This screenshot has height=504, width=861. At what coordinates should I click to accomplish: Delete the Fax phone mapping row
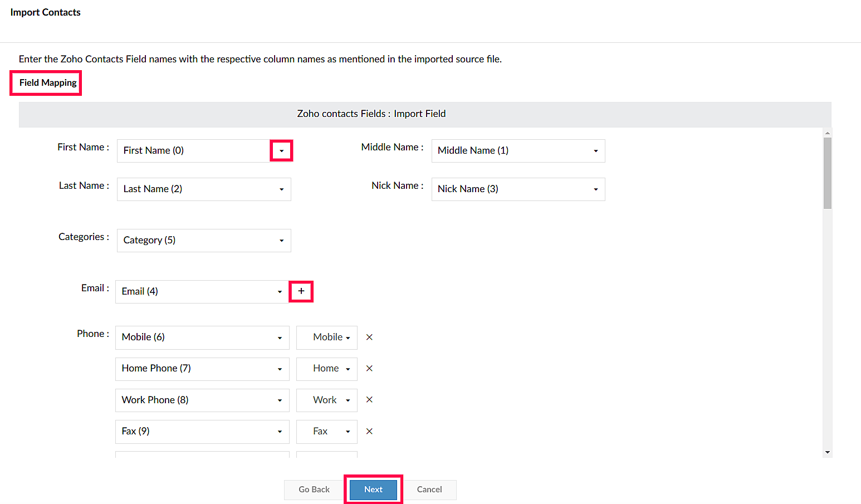tap(369, 432)
